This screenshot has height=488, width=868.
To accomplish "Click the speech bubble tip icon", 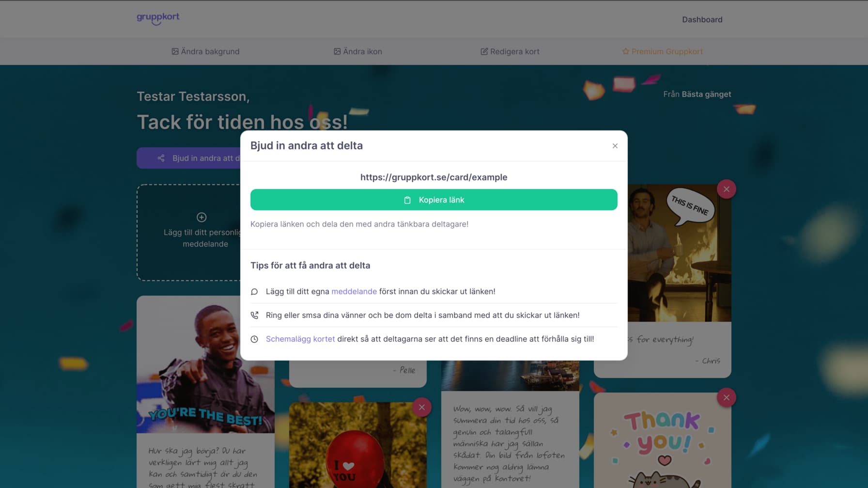I will click(x=254, y=292).
